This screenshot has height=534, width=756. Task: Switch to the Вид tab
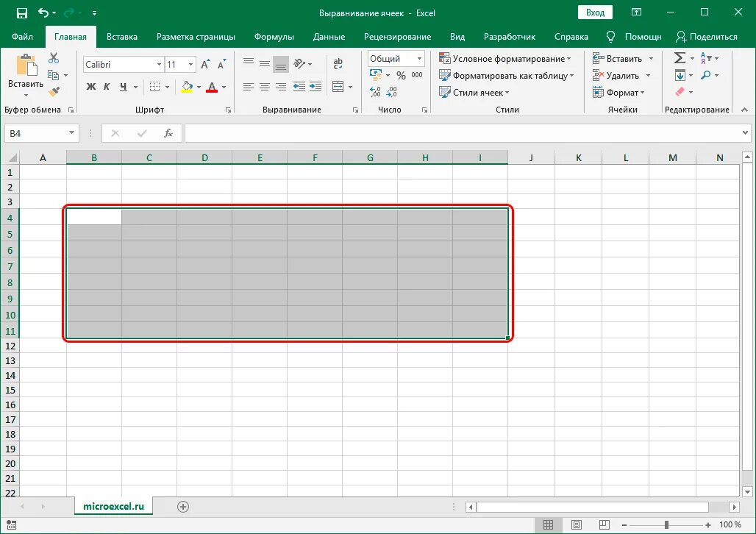pyautogui.click(x=457, y=37)
